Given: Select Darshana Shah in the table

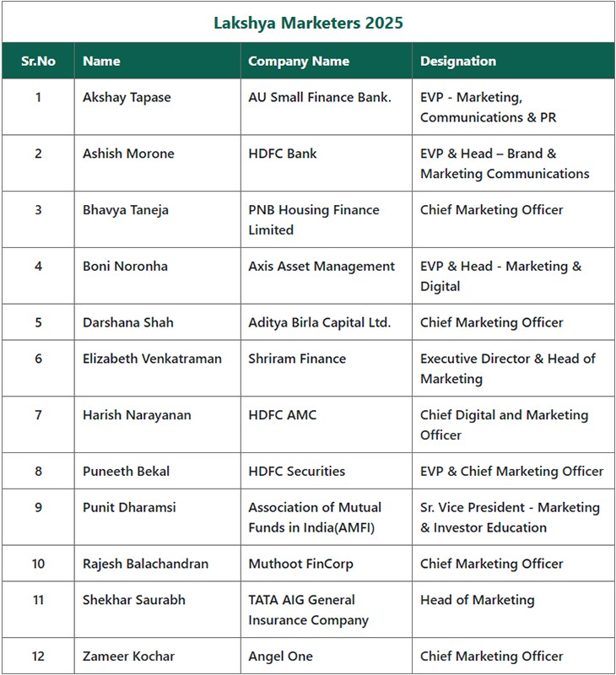Looking at the screenshot, I should pos(128,322).
